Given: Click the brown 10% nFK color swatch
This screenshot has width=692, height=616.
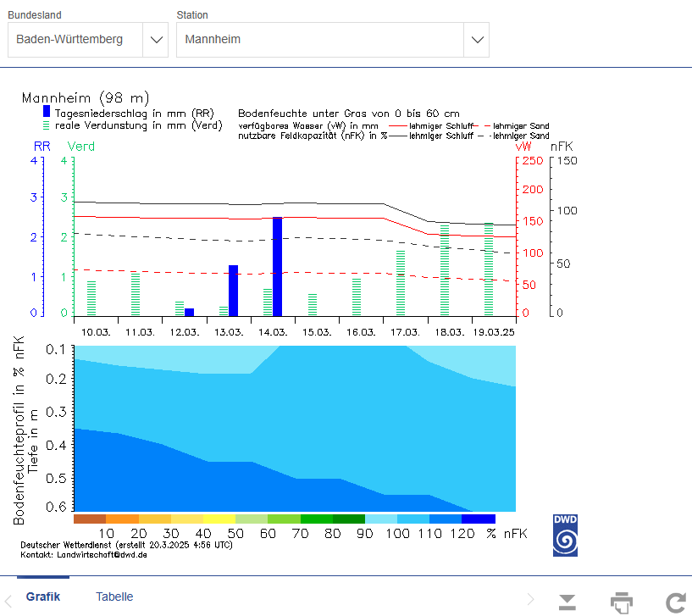Looking at the screenshot, I should pos(90,518).
